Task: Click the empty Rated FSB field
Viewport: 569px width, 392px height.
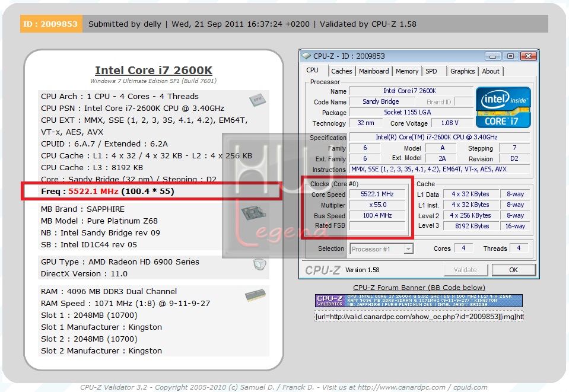Action: (x=377, y=226)
